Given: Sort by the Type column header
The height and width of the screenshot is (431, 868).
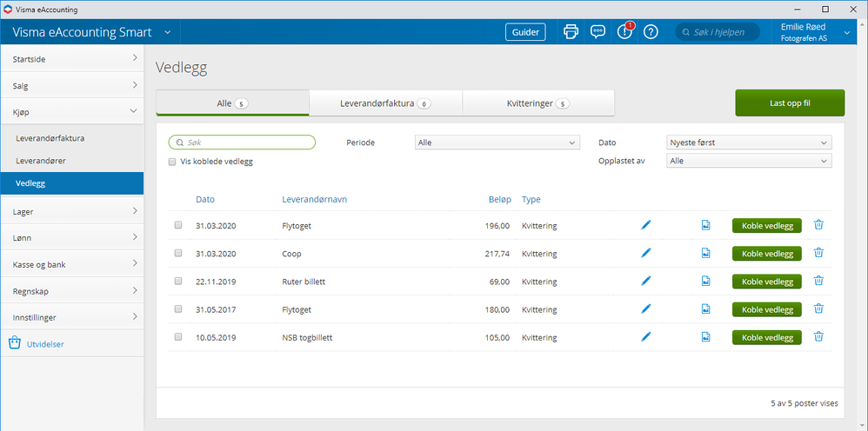Looking at the screenshot, I should pos(531,200).
